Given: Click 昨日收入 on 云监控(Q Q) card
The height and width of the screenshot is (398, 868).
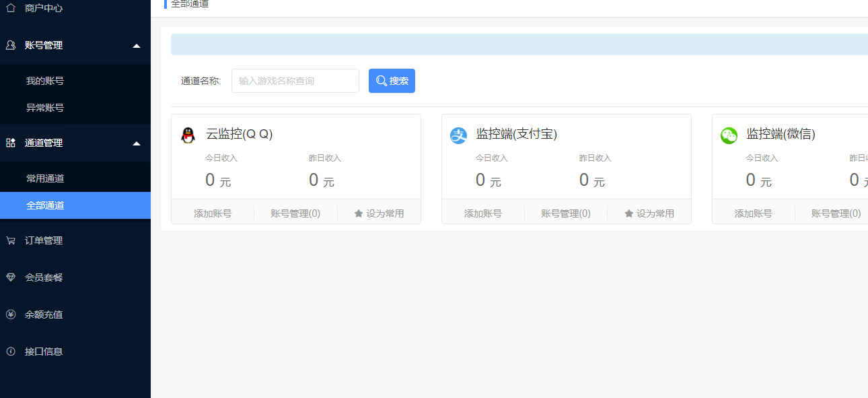Looking at the screenshot, I should pos(325,158).
